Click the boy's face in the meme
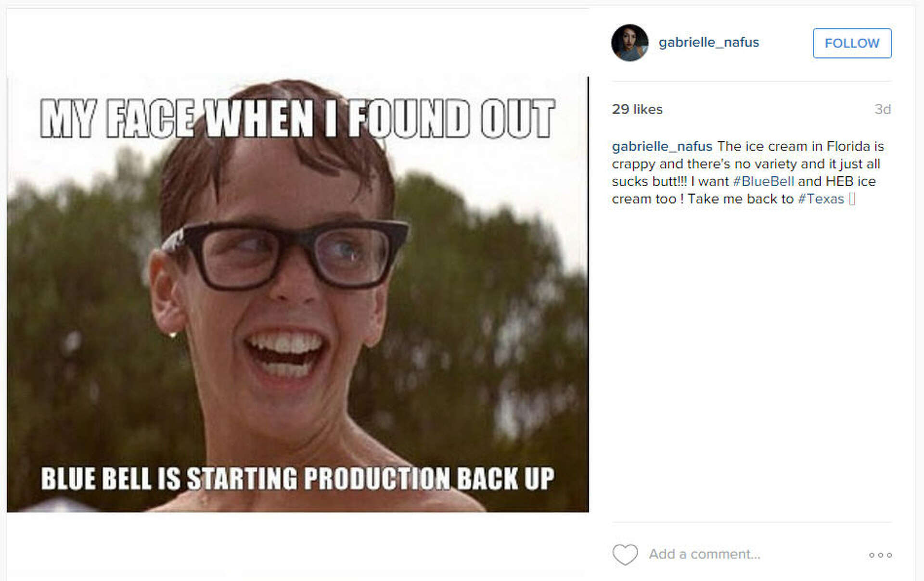Image resolution: width=924 pixels, height=581 pixels. pos(284,289)
